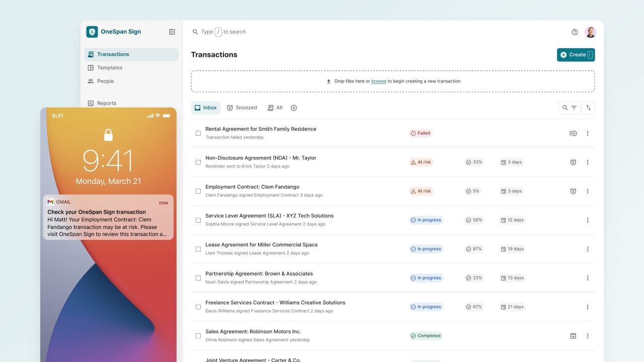The width and height of the screenshot is (644, 362).
Task: Switch to the Snoozed tab
Action: pos(242,107)
